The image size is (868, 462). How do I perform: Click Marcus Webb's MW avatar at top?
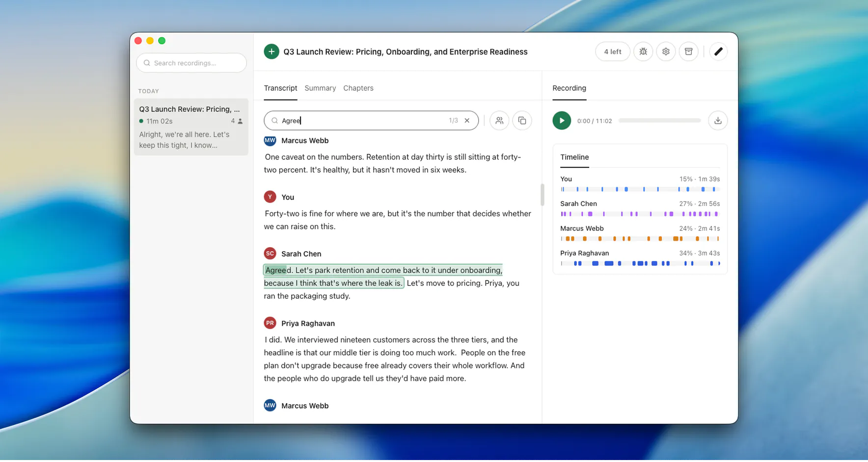[270, 140]
